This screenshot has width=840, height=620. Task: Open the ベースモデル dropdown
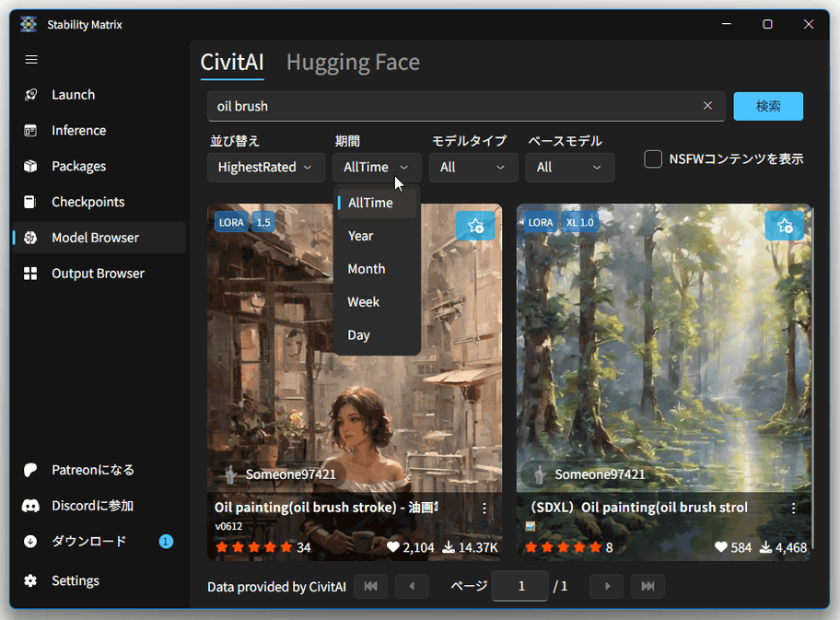[x=569, y=167]
